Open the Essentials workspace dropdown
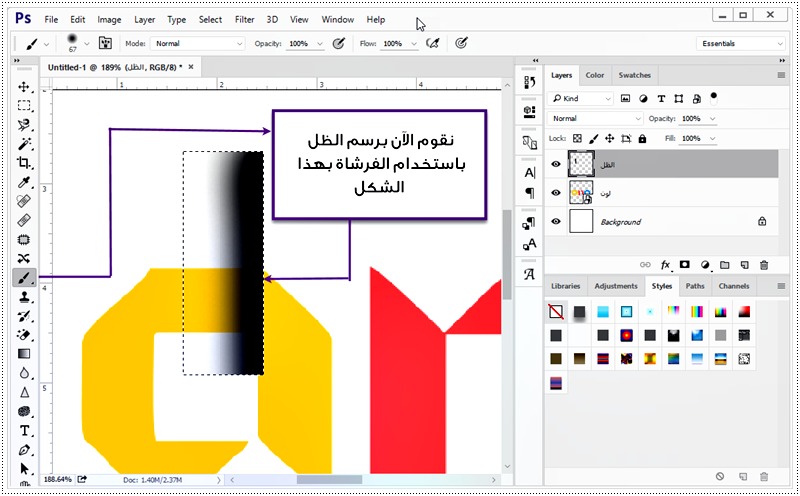The image size is (800, 496). pyautogui.click(x=740, y=43)
